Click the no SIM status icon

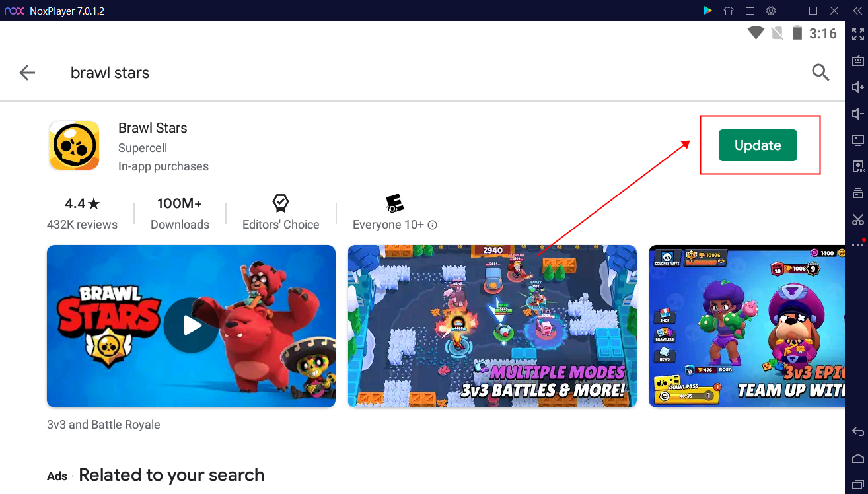click(778, 33)
